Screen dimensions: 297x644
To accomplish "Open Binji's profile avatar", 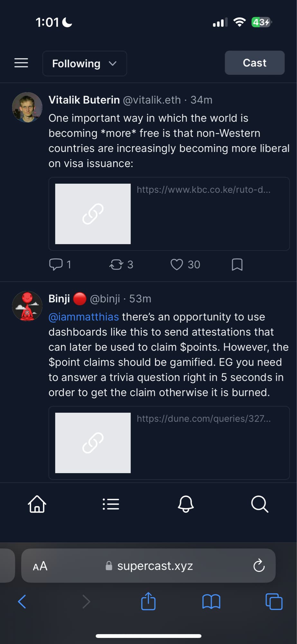I will tap(27, 306).
